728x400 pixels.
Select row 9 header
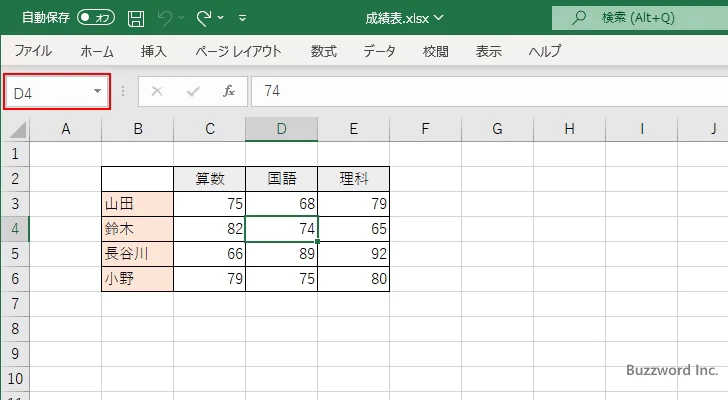pyautogui.click(x=15, y=354)
